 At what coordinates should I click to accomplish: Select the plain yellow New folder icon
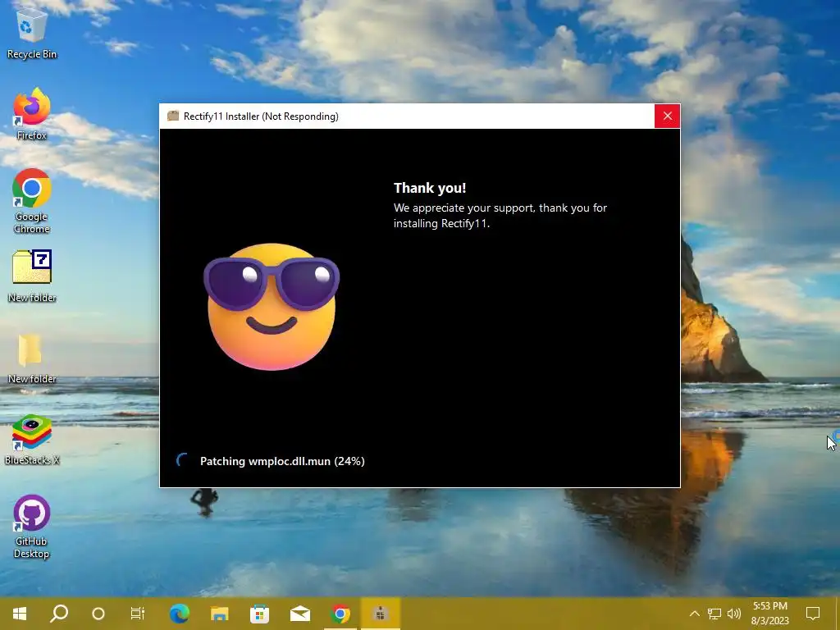32,358
